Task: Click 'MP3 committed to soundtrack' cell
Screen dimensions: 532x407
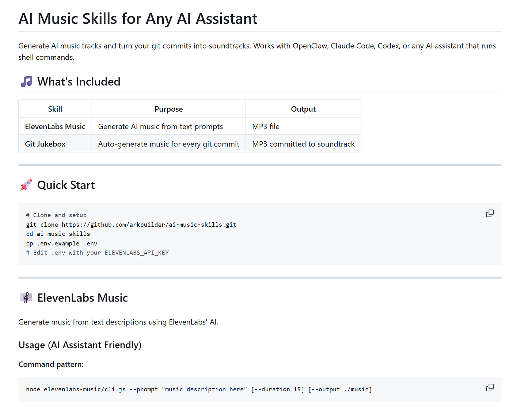Action: point(303,144)
